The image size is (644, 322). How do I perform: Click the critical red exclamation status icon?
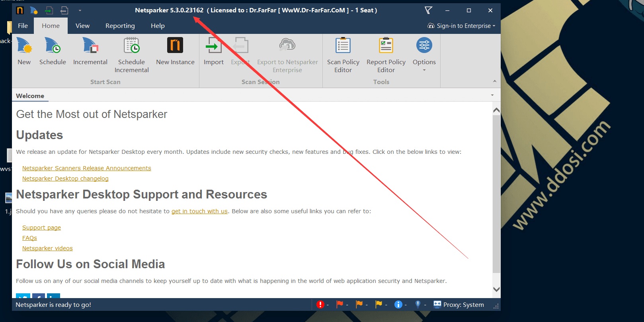(x=320, y=304)
